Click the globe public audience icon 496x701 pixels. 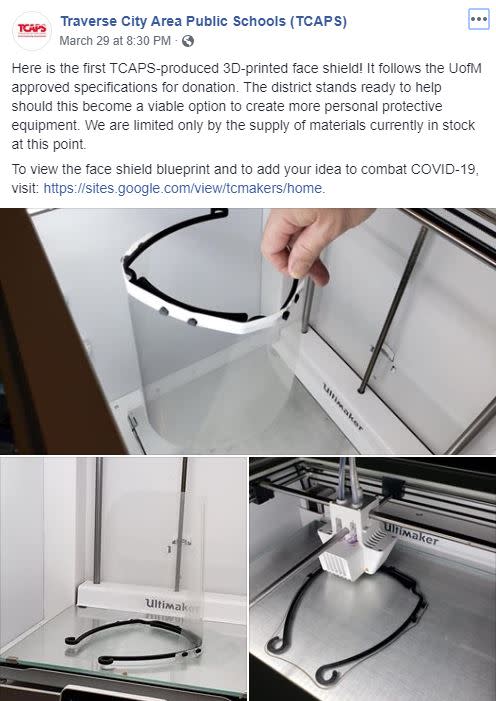188,41
